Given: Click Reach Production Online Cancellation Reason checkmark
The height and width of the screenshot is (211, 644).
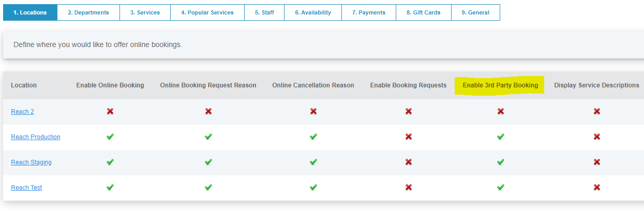Looking at the screenshot, I should (313, 137).
